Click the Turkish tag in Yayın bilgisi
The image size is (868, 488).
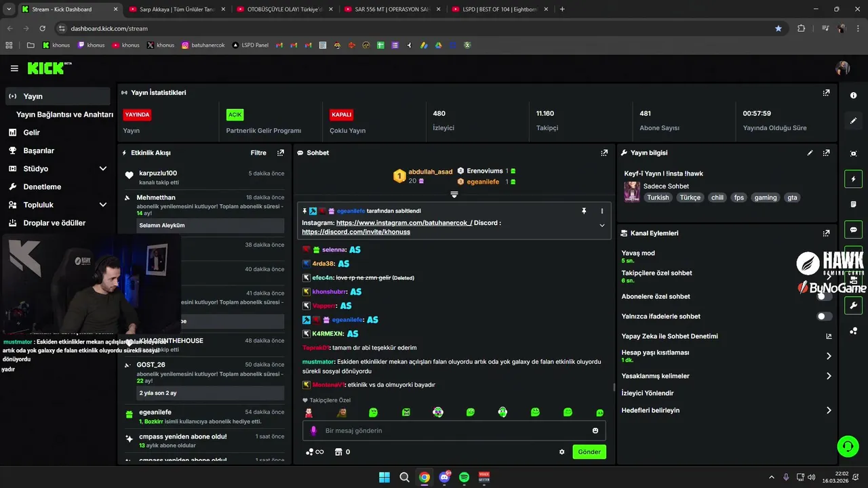click(x=658, y=198)
